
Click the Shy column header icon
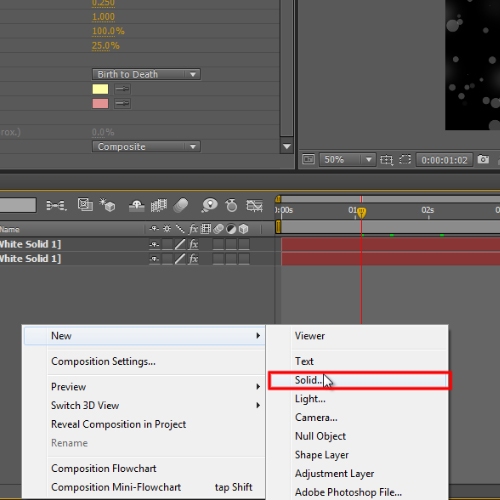point(154,229)
